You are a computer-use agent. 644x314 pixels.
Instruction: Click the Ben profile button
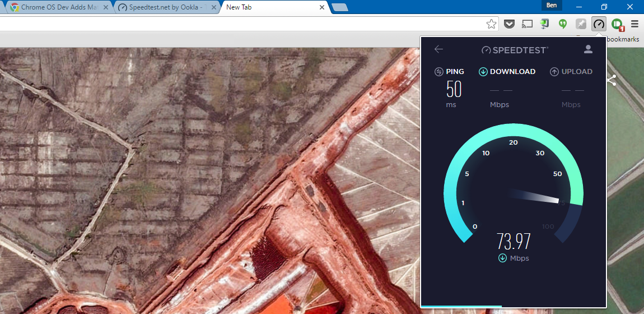click(x=552, y=6)
